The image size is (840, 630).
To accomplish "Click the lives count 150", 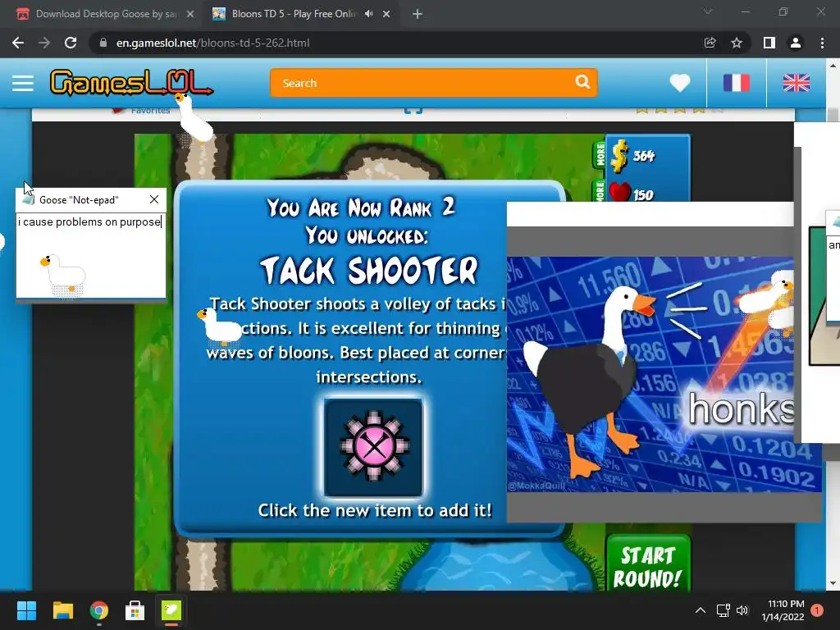I will click(x=643, y=195).
